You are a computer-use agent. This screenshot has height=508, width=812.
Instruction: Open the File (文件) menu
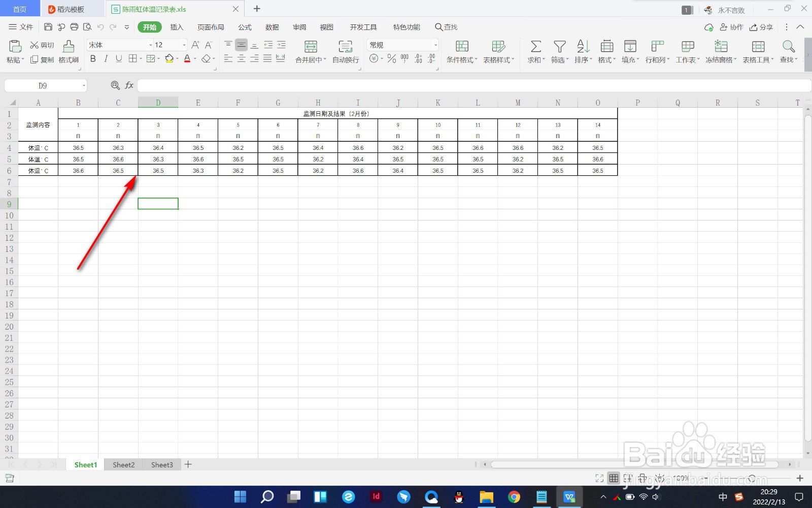[21, 27]
